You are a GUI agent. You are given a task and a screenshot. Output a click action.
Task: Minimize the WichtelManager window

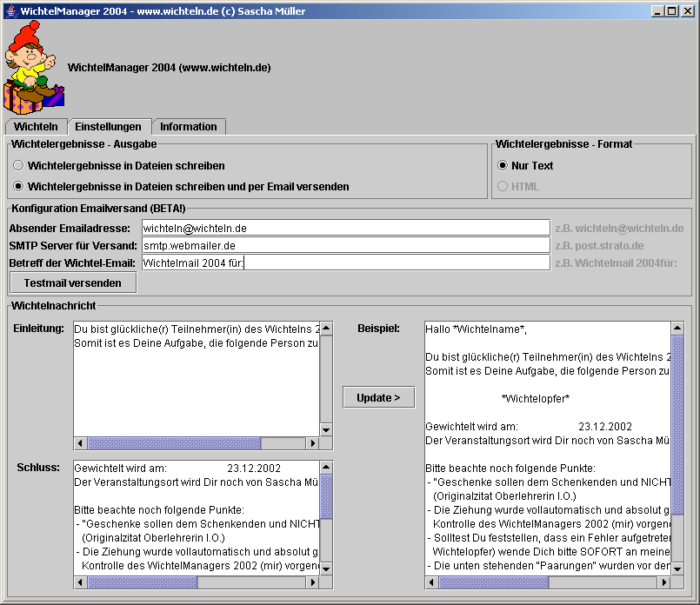coord(657,11)
